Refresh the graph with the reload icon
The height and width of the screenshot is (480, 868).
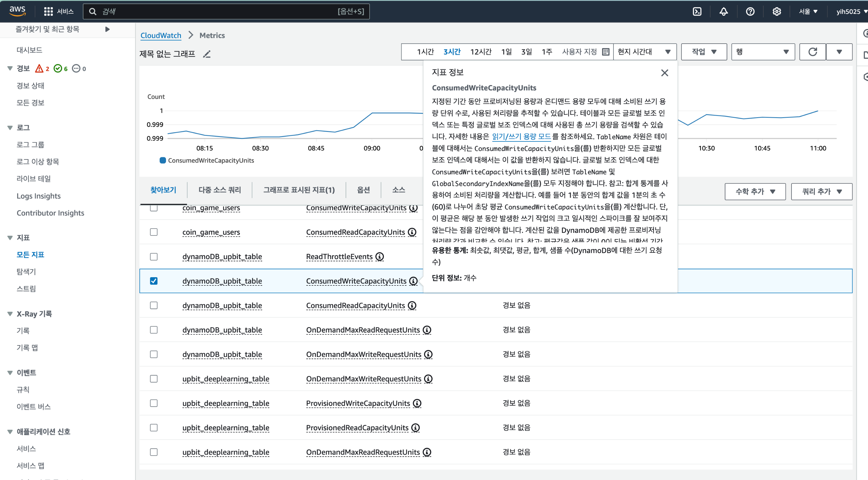812,52
